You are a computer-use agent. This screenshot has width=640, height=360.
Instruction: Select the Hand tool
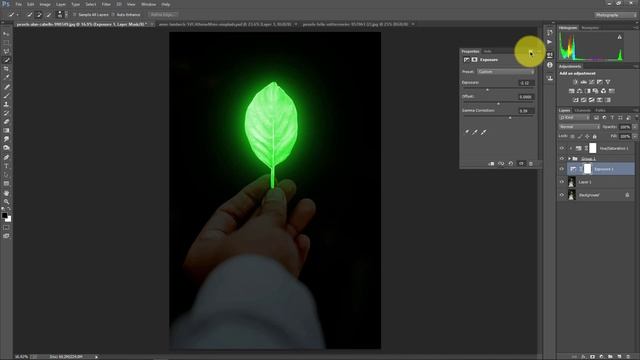(6, 193)
